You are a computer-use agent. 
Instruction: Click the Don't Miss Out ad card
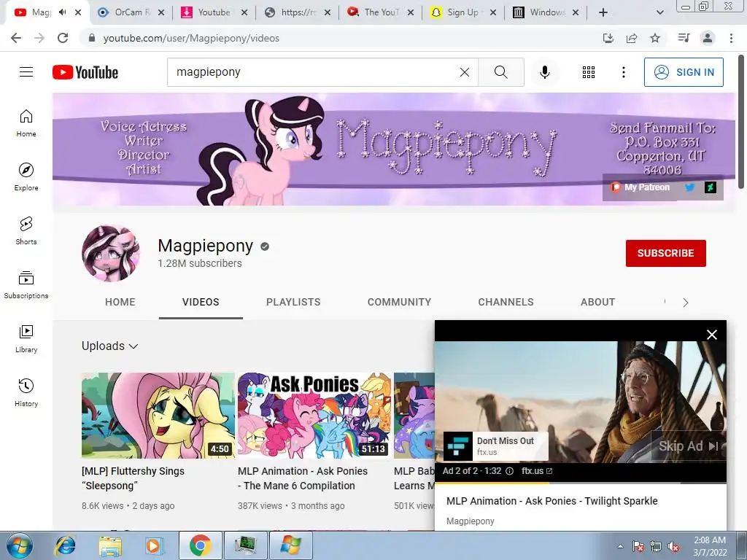pos(495,446)
